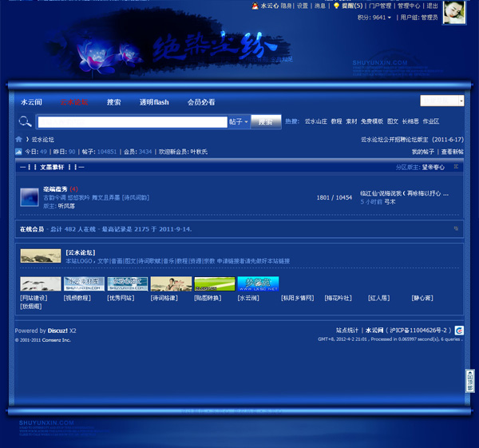Open the user avatar photo
Image resolution: width=479 pixels, height=448 pixels.
point(454,12)
